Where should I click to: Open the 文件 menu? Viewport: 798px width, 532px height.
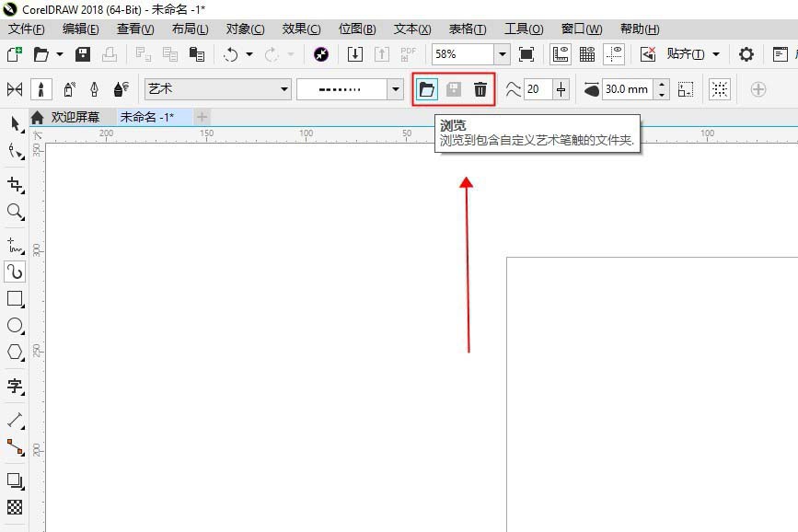(23, 29)
